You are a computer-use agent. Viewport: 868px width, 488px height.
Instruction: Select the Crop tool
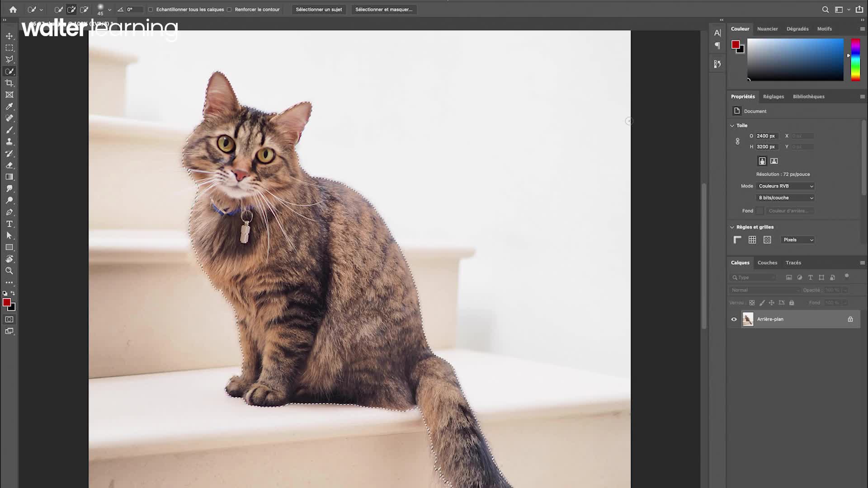(9, 83)
